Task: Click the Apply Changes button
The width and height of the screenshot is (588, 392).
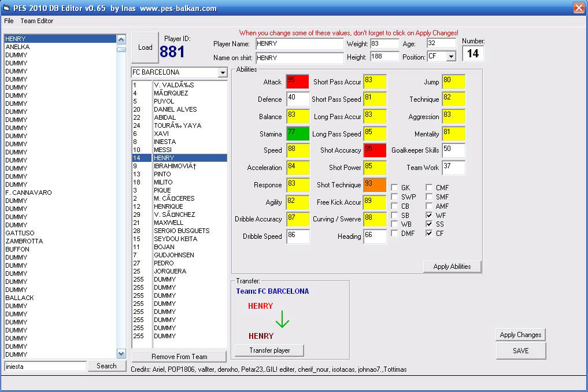Action: point(520,335)
